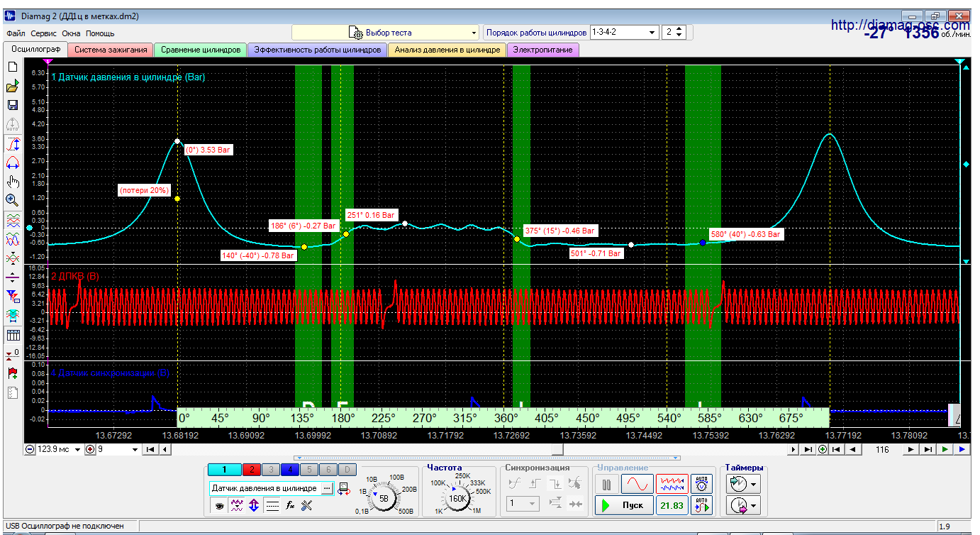The height and width of the screenshot is (535, 980).
Task: Click the channel zero line icon
Action: click(272, 506)
